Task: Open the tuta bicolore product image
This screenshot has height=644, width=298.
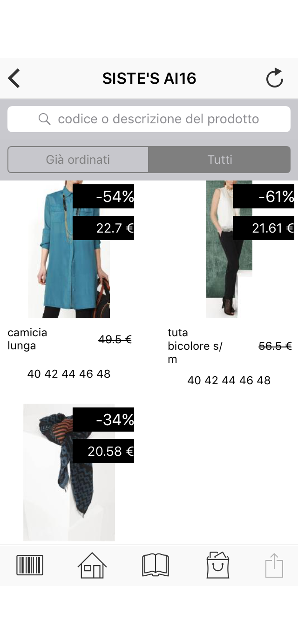Action: click(x=229, y=249)
